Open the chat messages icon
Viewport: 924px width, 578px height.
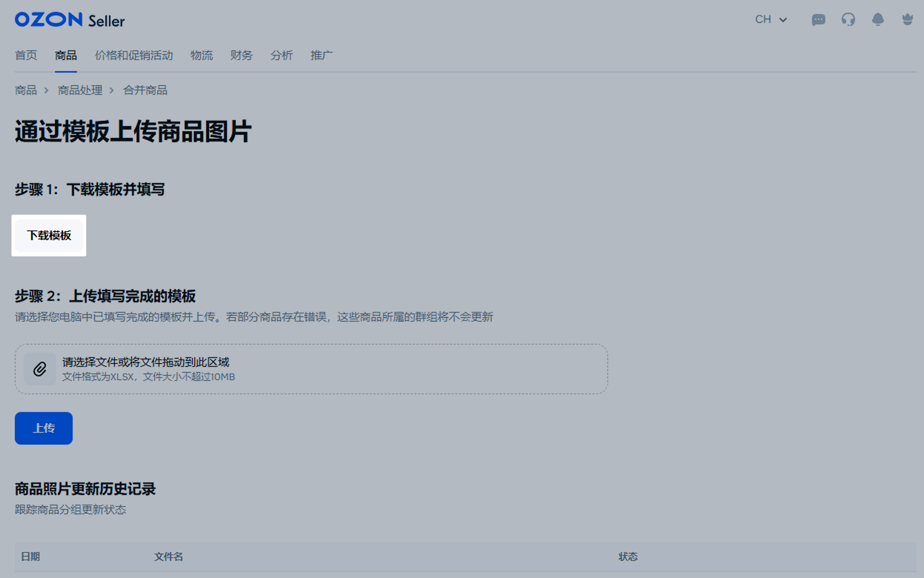tap(818, 20)
